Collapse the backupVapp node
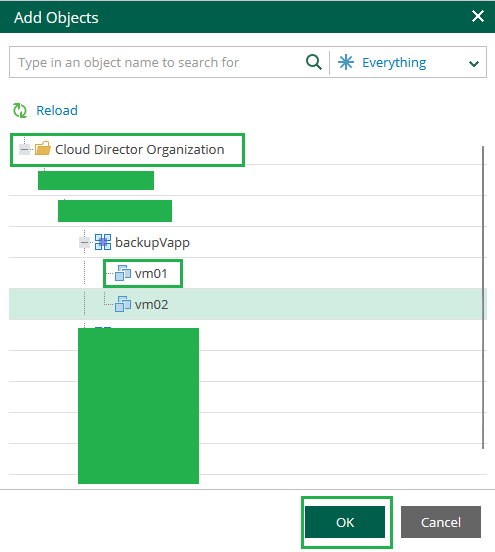Viewport: 495px width, 552px height. point(84,242)
